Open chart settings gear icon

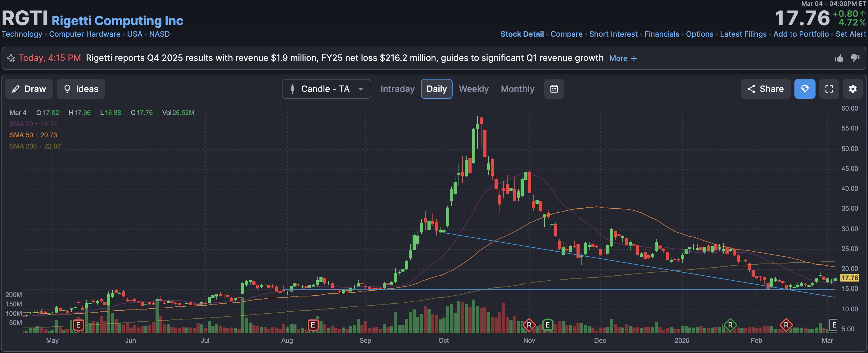coord(852,89)
